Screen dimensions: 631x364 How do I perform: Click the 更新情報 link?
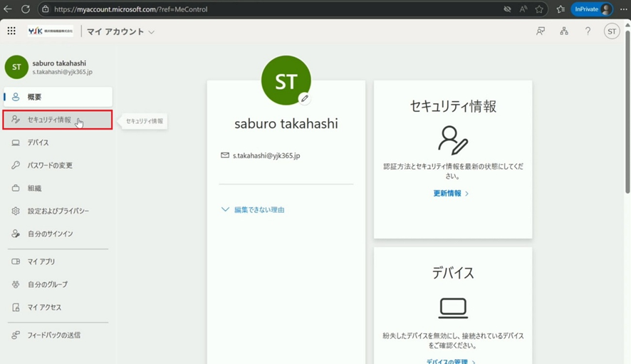click(450, 193)
